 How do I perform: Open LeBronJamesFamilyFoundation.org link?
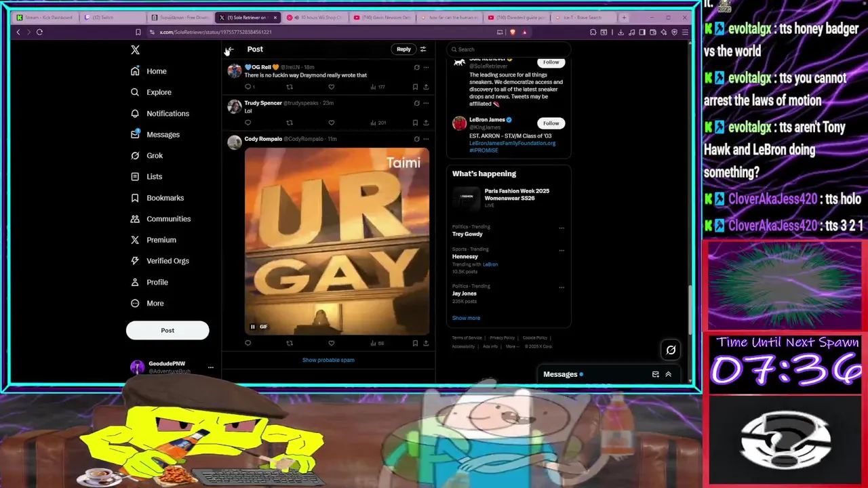click(x=512, y=143)
